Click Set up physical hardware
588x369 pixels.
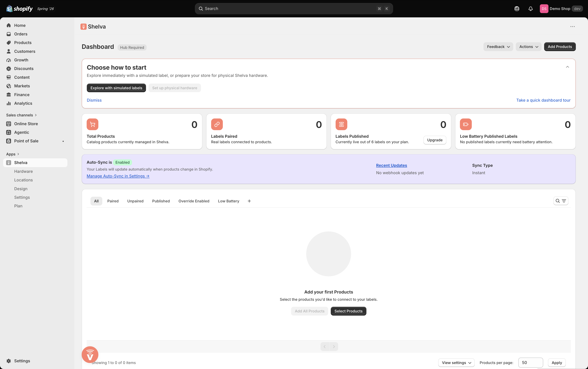coord(175,88)
